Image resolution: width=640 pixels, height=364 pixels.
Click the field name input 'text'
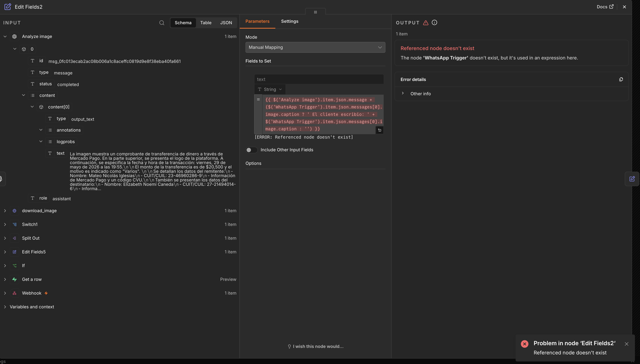pyautogui.click(x=319, y=79)
